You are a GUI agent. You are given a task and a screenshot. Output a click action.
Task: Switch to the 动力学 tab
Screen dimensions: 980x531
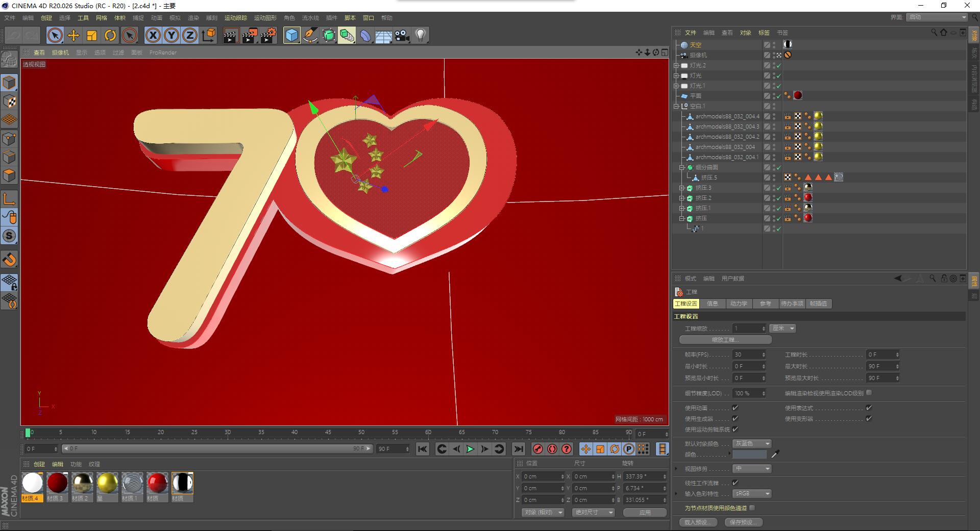pyautogui.click(x=739, y=304)
